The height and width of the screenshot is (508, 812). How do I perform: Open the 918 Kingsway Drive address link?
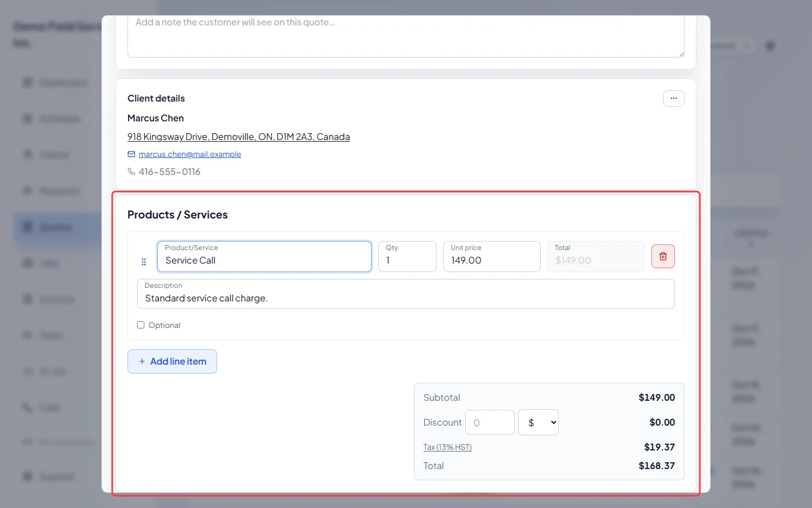point(239,137)
